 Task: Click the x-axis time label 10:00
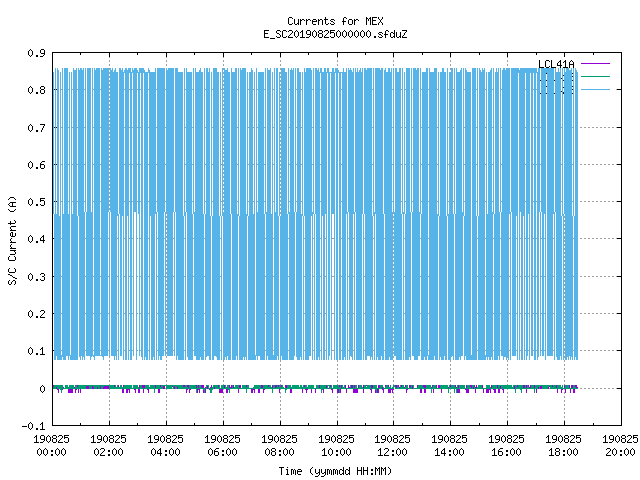[336, 452]
